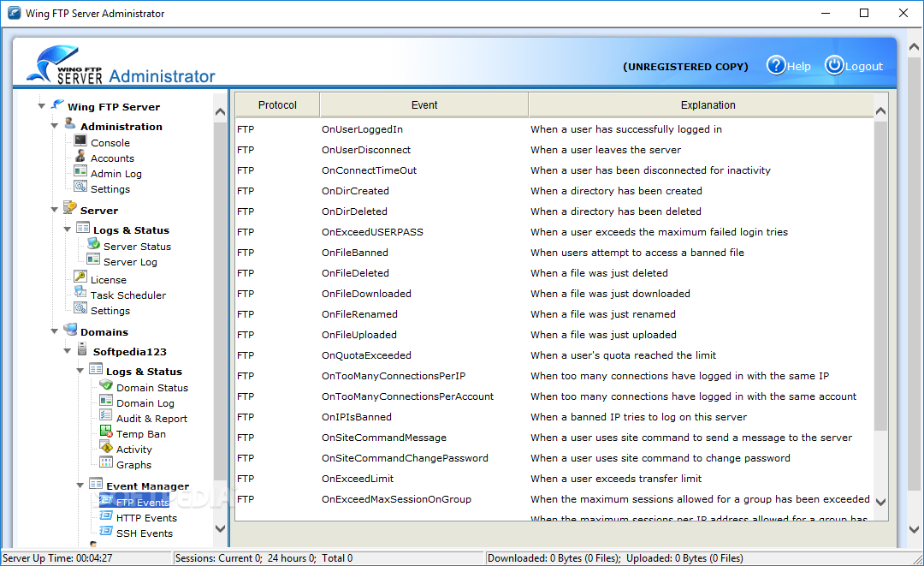This screenshot has width=924, height=566.
Task: Select the OnFileUploaded event
Action: (x=554, y=334)
